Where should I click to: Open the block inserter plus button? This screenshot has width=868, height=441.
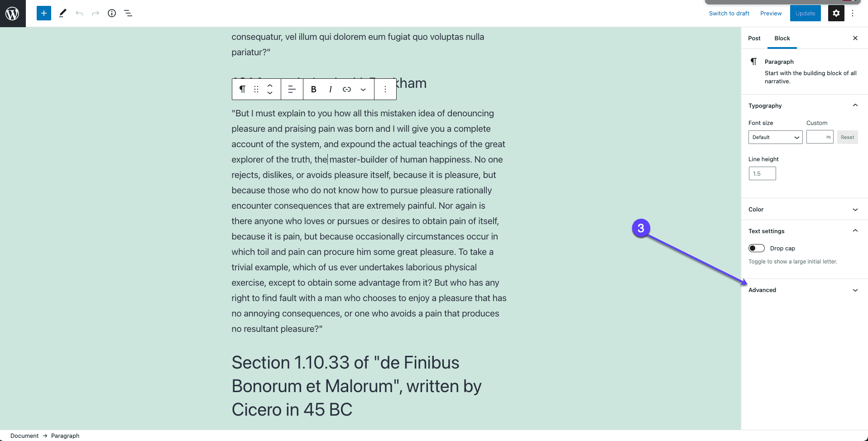[44, 13]
